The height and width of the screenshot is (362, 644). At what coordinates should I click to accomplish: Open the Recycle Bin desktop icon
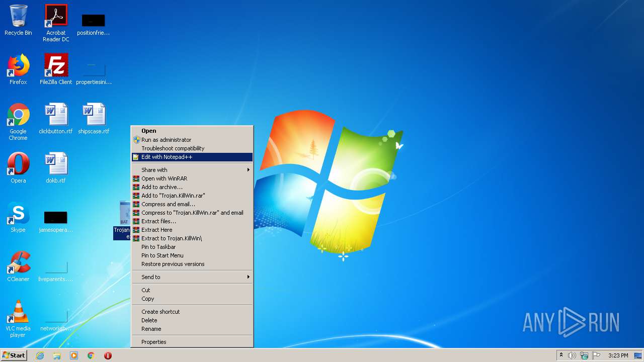[x=18, y=20]
